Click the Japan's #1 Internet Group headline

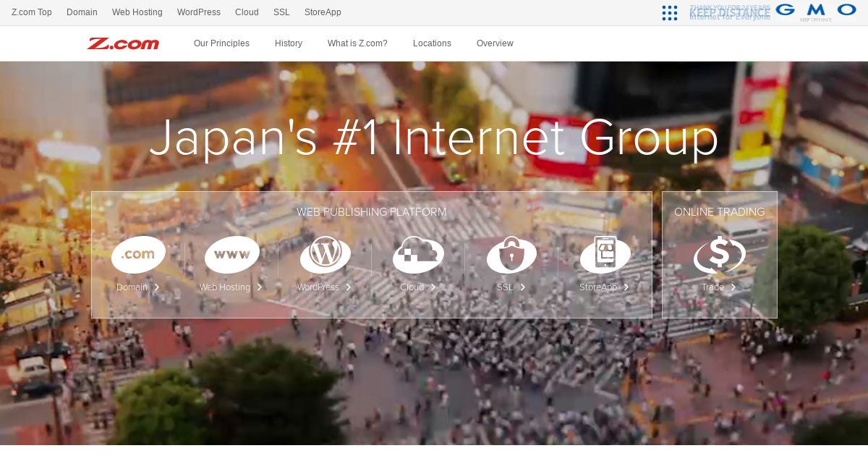point(434,138)
